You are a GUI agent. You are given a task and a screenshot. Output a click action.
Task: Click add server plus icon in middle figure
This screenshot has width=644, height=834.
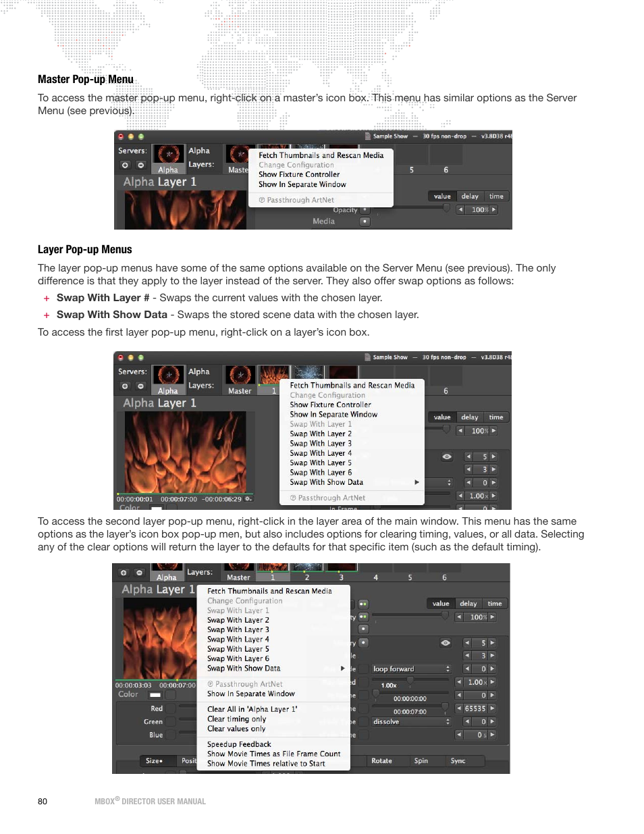(x=125, y=386)
